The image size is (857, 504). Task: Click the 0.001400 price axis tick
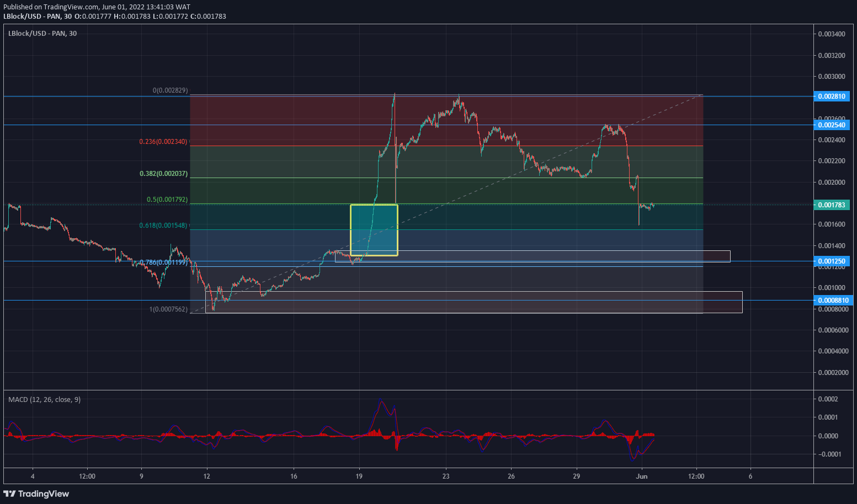[832, 246]
